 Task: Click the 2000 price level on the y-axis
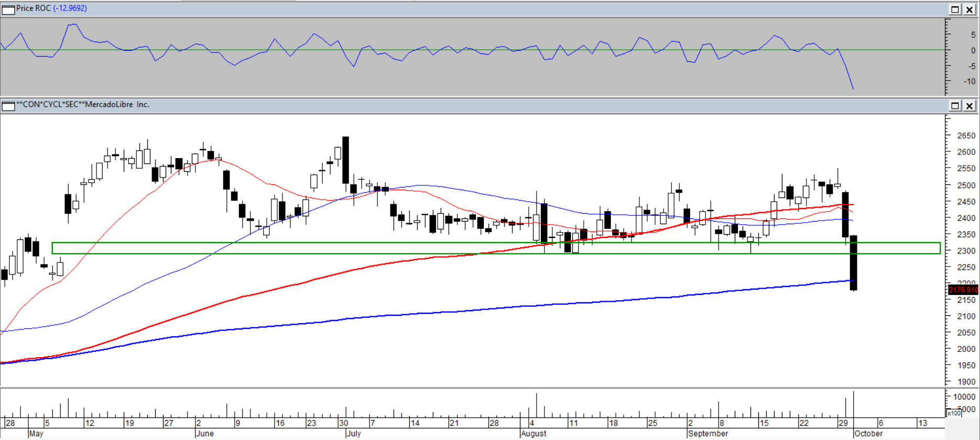coord(966,349)
